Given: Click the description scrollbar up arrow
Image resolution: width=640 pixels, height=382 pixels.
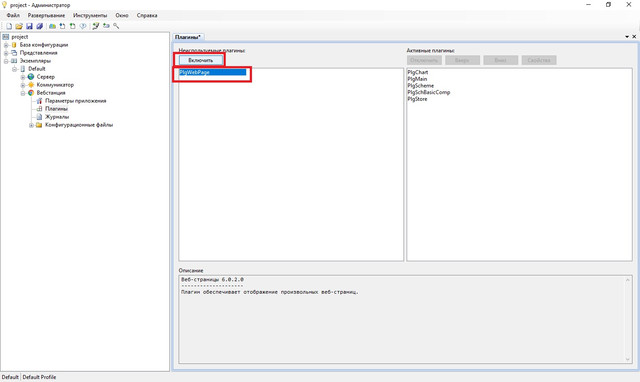Looking at the screenshot, I should (x=628, y=280).
